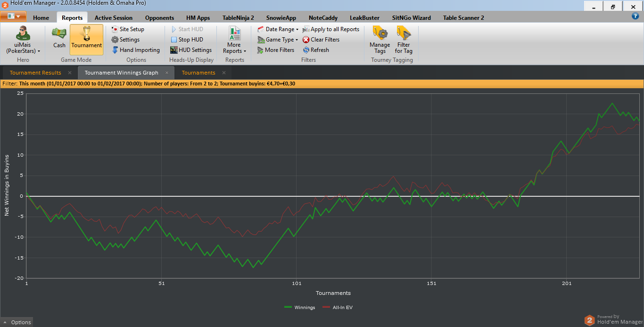The width and height of the screenshot is (644, 327).
Task: Open the NoteCaddy tab
Action: [323, 18]
